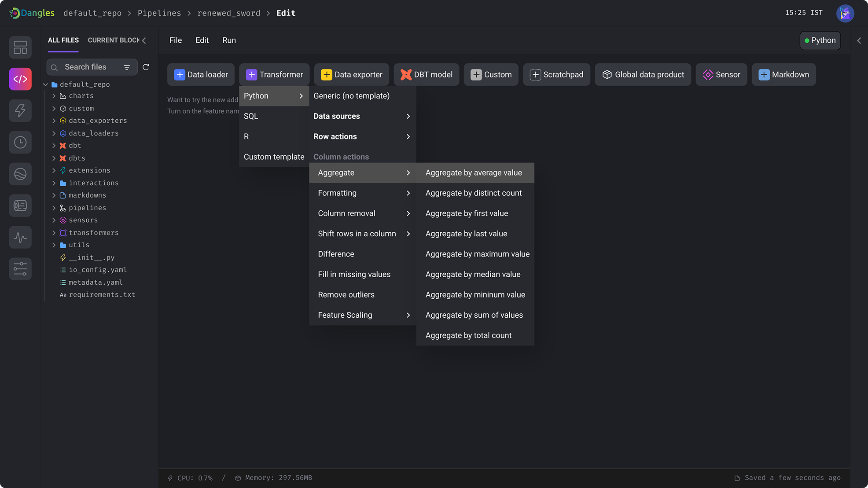
Task: Open the triggers lightning icon in sidebar
Action: tap(20, 110)
